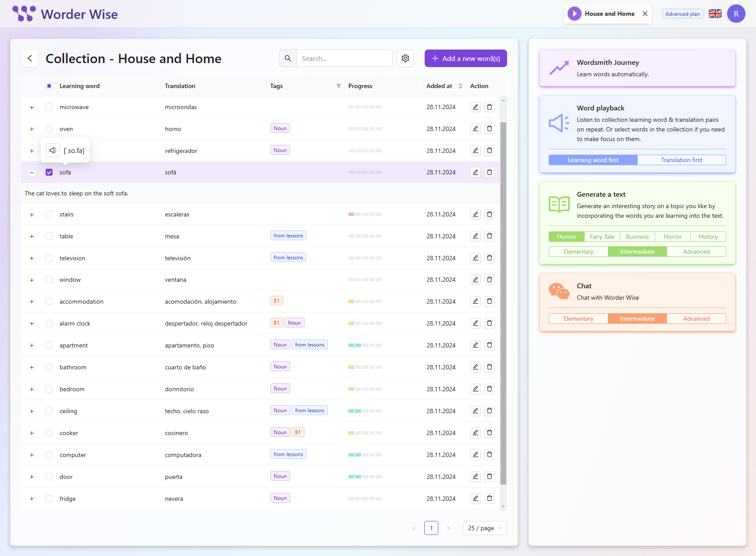Set text level to Advanced
The height and width of the screenshot is (556, 756).
696,251
